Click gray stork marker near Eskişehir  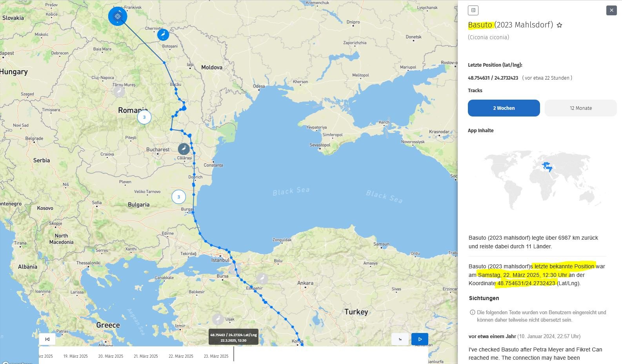(262, 279)
